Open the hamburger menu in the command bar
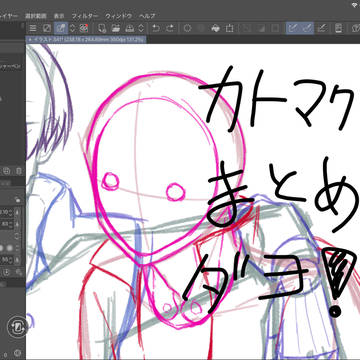Image resolution: width=360 pixels, height=360 pixels. [x=33, y=28]
